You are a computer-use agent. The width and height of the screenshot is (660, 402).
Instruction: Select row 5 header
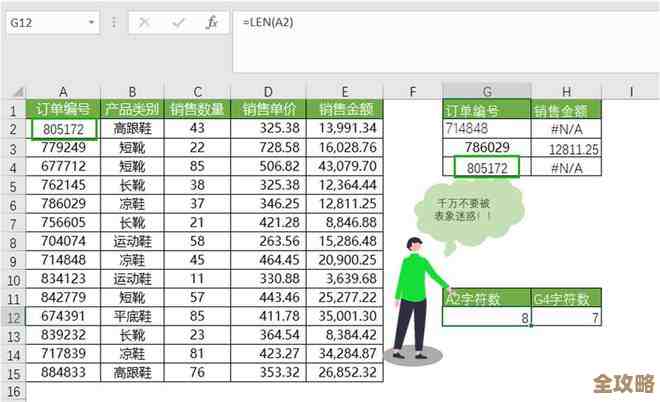pyautogui.click(x=13, y=186)
